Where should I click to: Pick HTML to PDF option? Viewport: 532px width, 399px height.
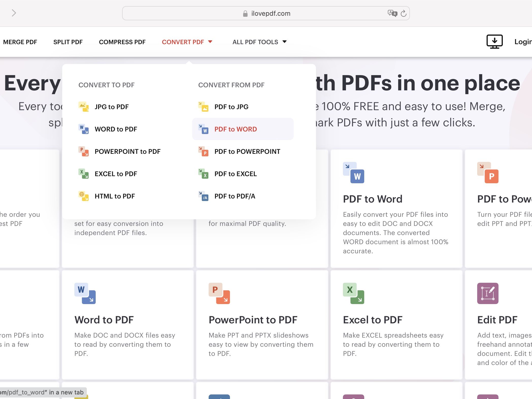(114, 196)
